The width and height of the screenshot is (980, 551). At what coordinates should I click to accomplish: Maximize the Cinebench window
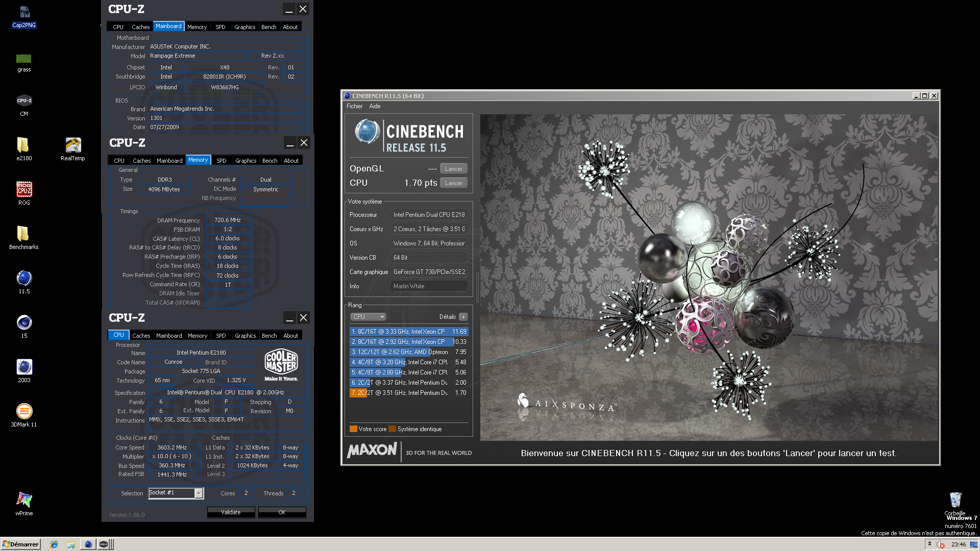[x=924, y=95]
